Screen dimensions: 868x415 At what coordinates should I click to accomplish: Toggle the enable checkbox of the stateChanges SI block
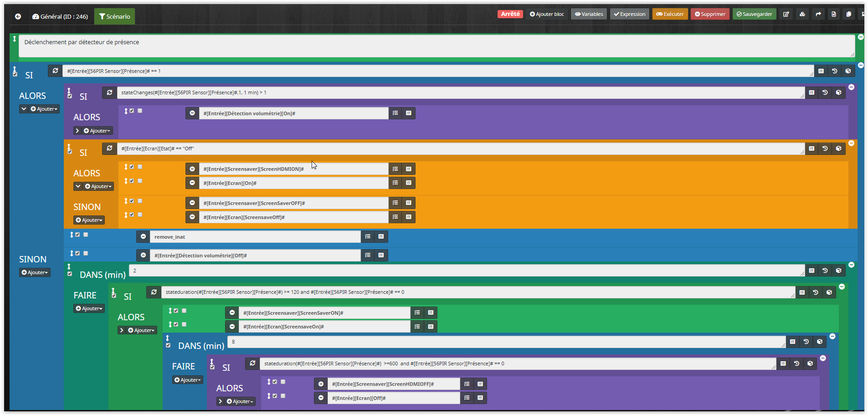[x=70, y=96]
